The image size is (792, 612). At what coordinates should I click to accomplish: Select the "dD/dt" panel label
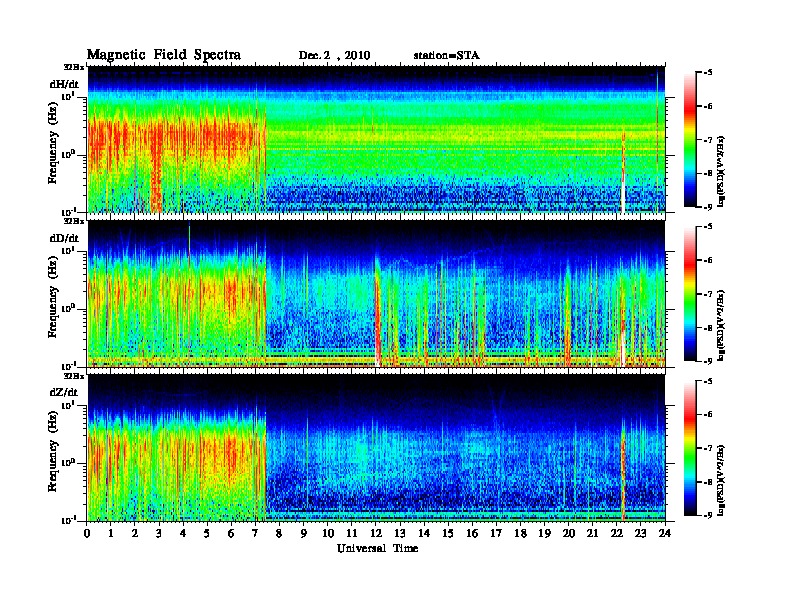pyautogui.click(x=64, y=238)
